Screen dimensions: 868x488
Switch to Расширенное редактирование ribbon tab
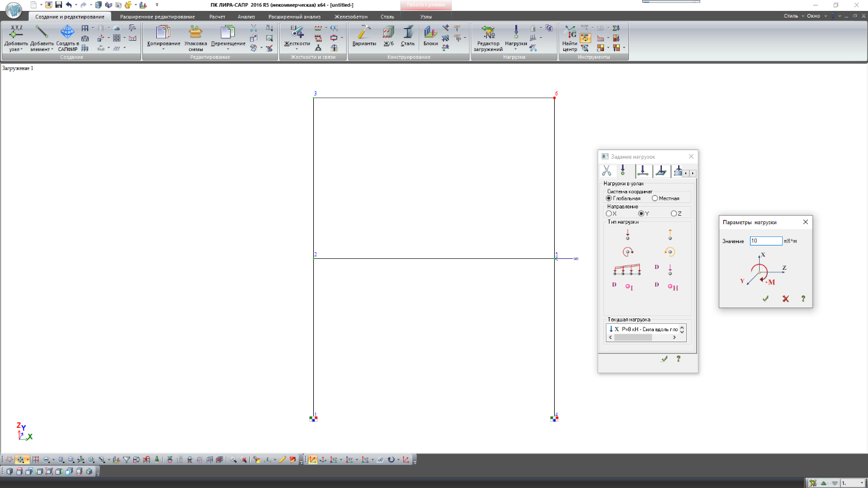[x=158, y=16]
